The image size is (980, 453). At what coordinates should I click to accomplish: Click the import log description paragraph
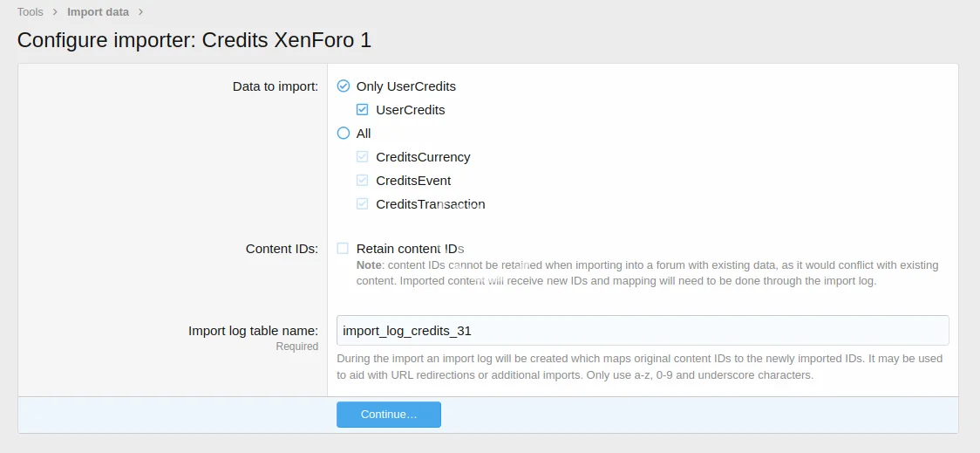coord(641,367)
